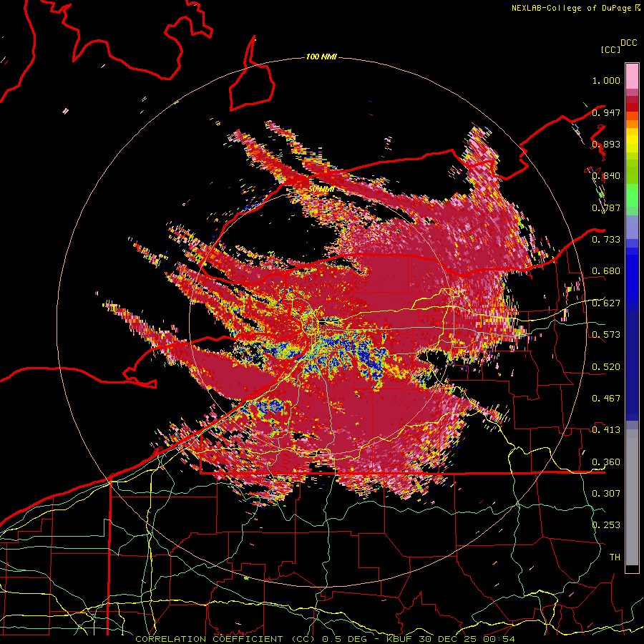Click the 0.787 color scale value
Viewport: 644px width, 644px height.
tap(606, 208)
